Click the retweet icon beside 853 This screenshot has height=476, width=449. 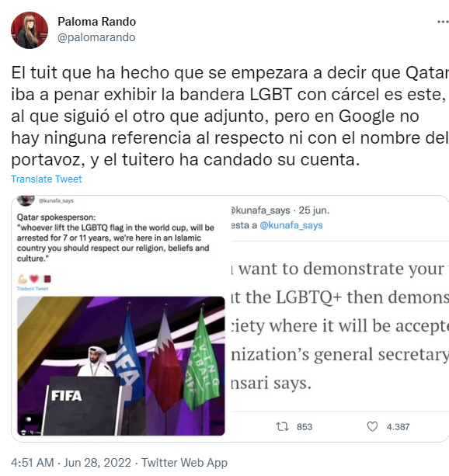click(x=282, y=426)
